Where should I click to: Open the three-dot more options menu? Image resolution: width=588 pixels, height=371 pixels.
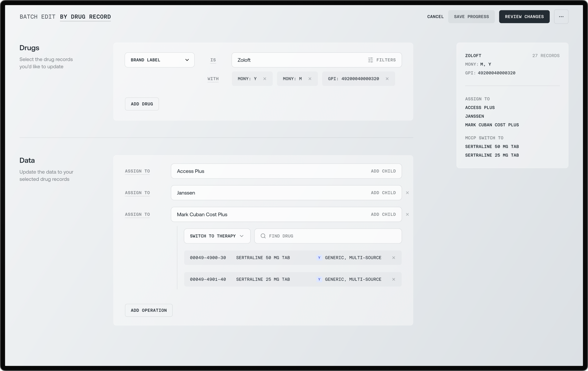561,17
